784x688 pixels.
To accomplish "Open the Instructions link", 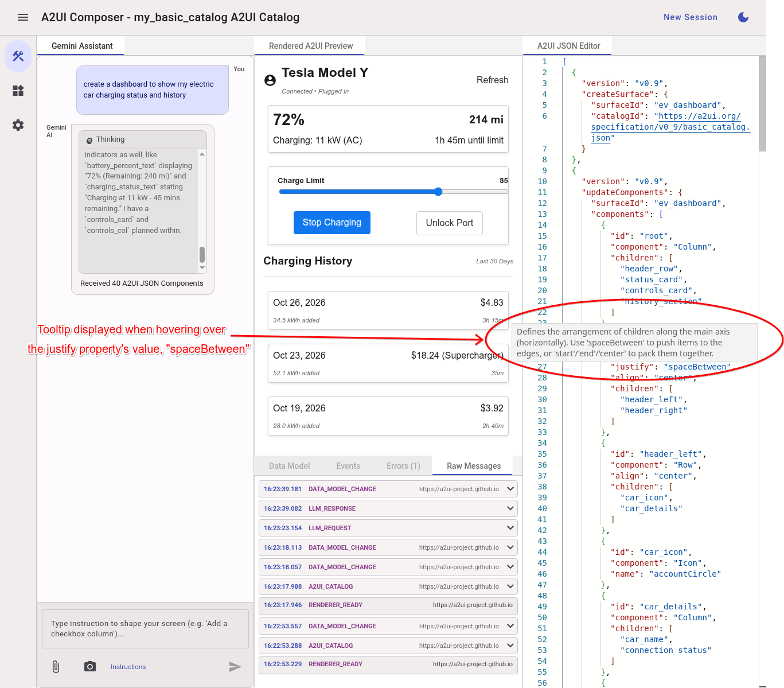I will click(x=128, y=667).
